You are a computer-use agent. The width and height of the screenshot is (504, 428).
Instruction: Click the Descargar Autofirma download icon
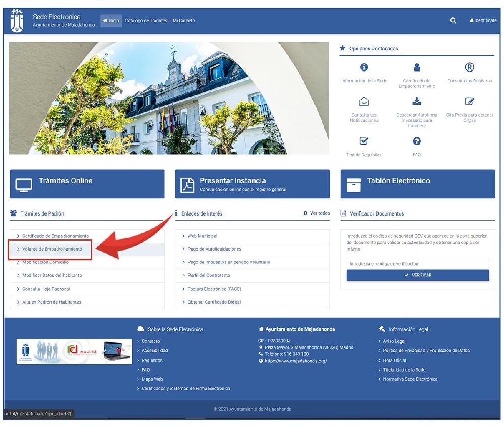click(x=417, y=102)
